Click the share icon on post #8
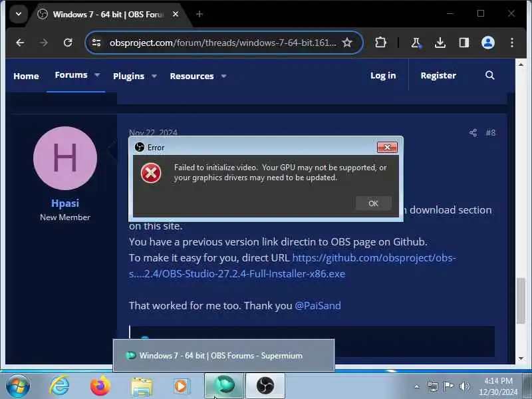The height and width of the screenshot is (399, 532). click(x=473, y=132)
